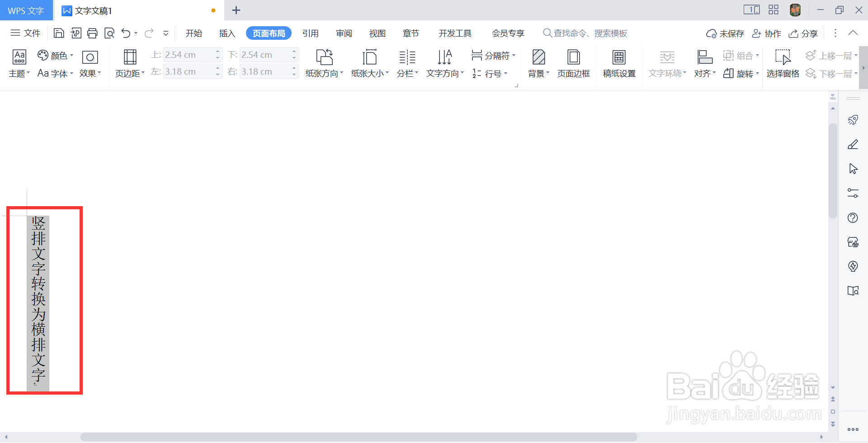Screen dimensions: 868x443
Task: Open the more options vertical dots menu
Action: pyautogui.click(x=835, y=33)
